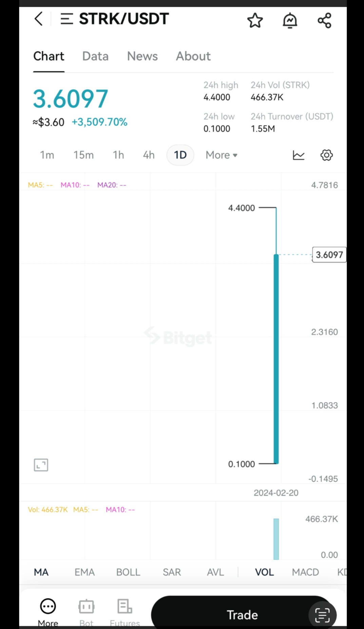Open price alert bell icon

(x=290, y=20)
